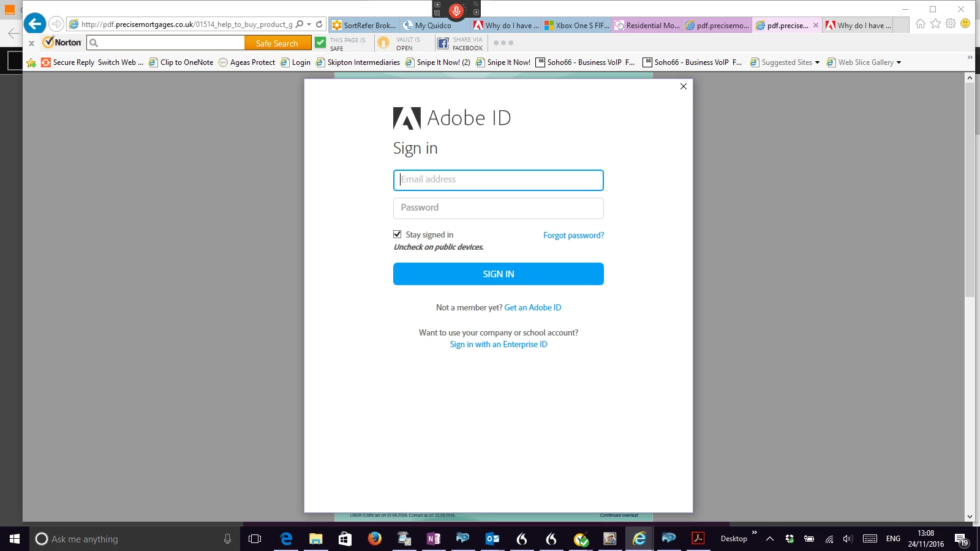Click the Password field
The image size is (980, 551).
[499, 208]
